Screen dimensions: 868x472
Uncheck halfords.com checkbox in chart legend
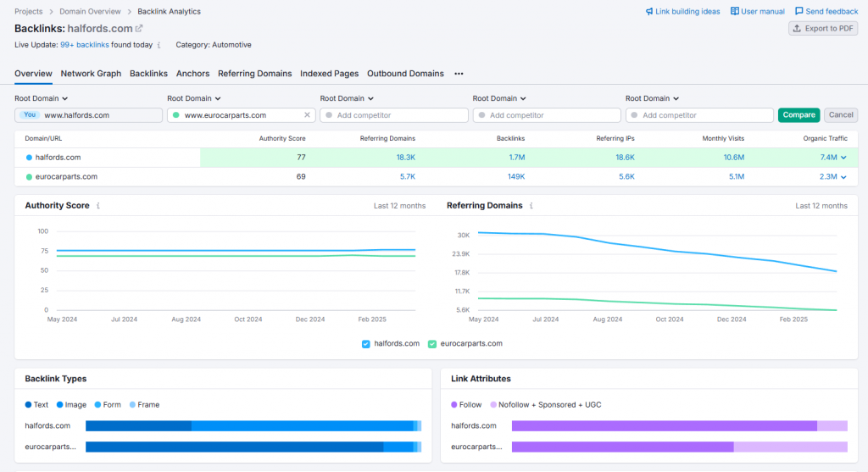click(366, 344)
